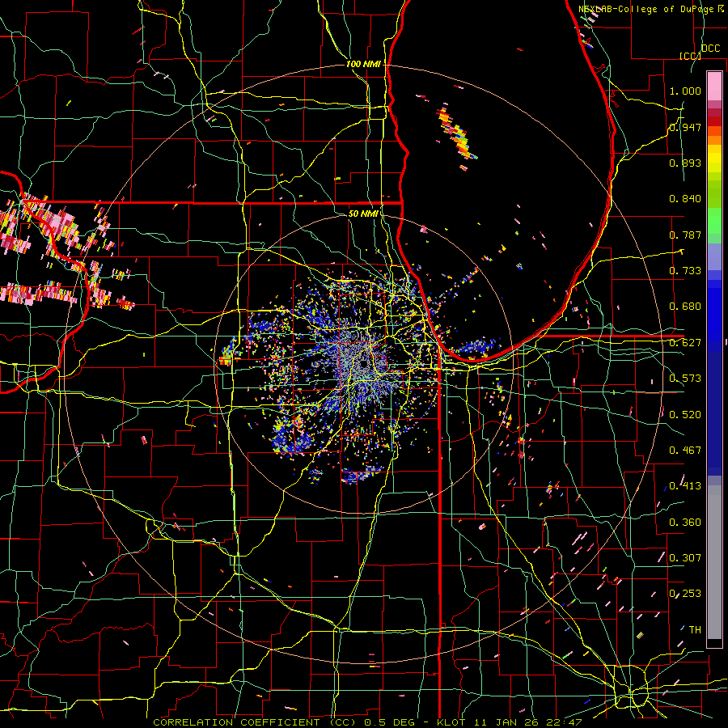Select the 0.467 scale value

click(x=685, y=451)
